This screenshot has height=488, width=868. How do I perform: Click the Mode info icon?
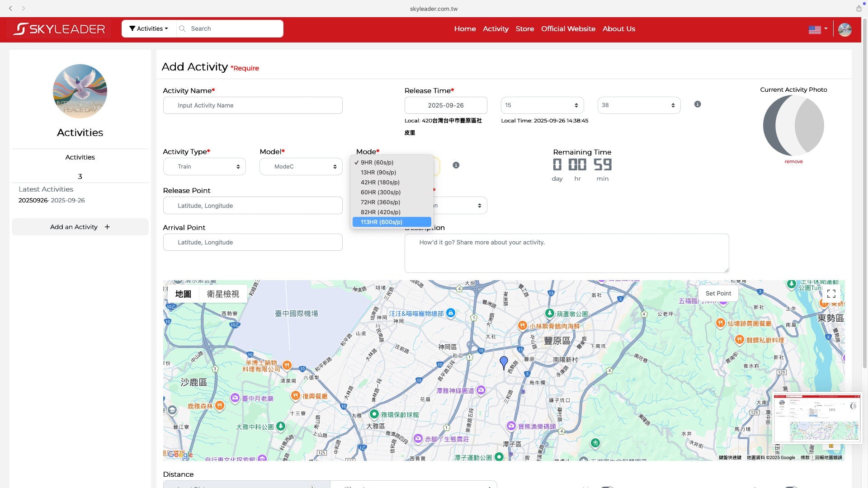456,165
